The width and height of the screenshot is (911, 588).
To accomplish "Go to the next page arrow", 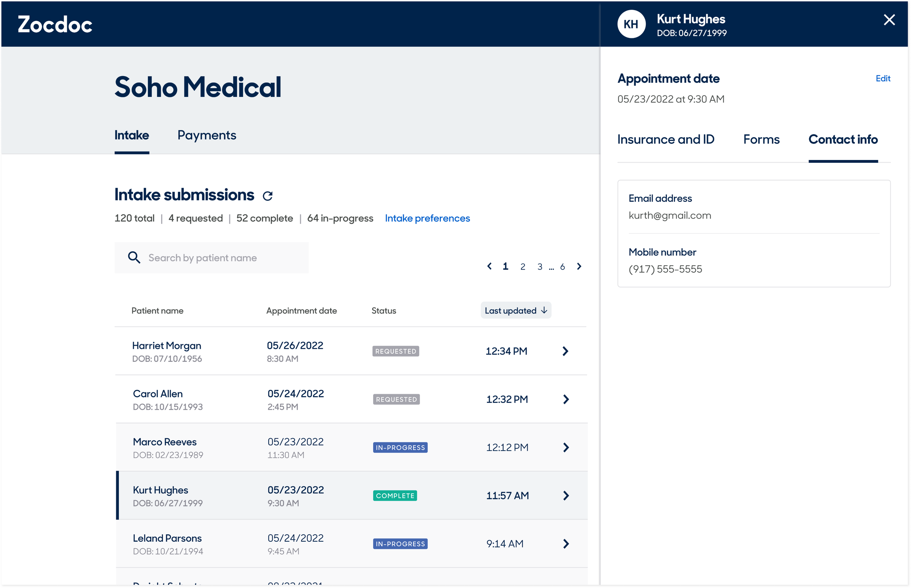I will tap(579, 266).
